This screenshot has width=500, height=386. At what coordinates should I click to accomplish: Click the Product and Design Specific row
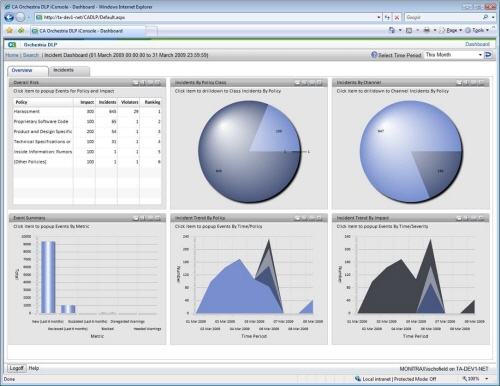(87, 132)
